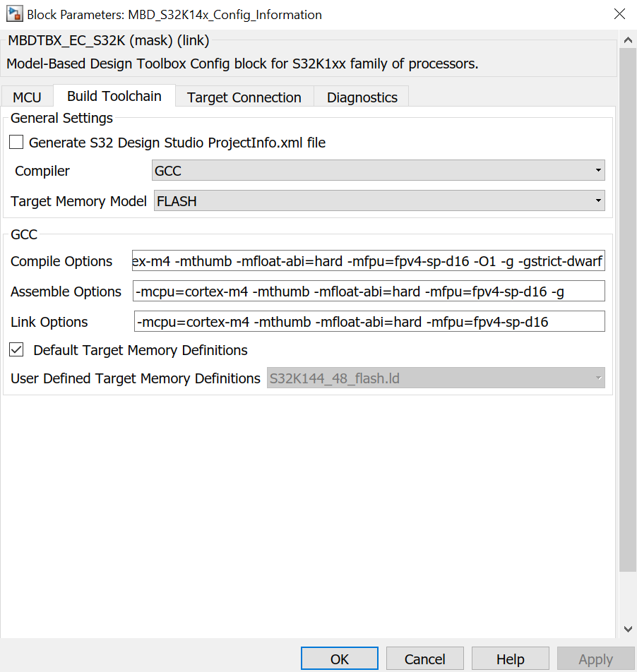Image resolution: width=637 pixels, height=672 pixels.
Task: Open Help for this block
Action: coord(510,659)
